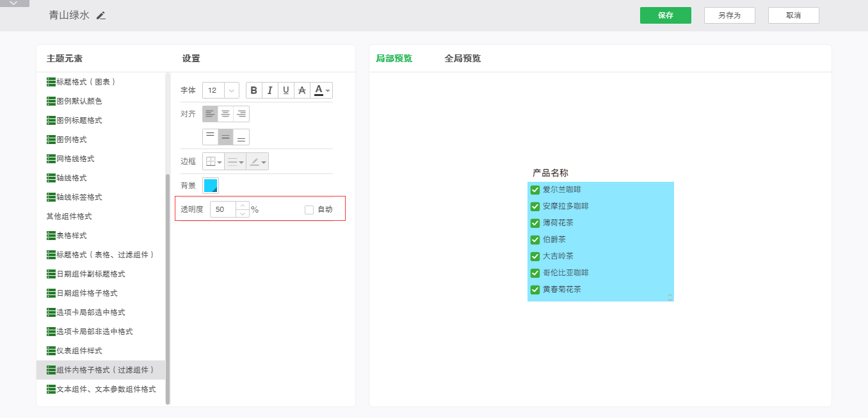Select 表格样式 in theme elements list
The image size is (868, 418).
72,236
